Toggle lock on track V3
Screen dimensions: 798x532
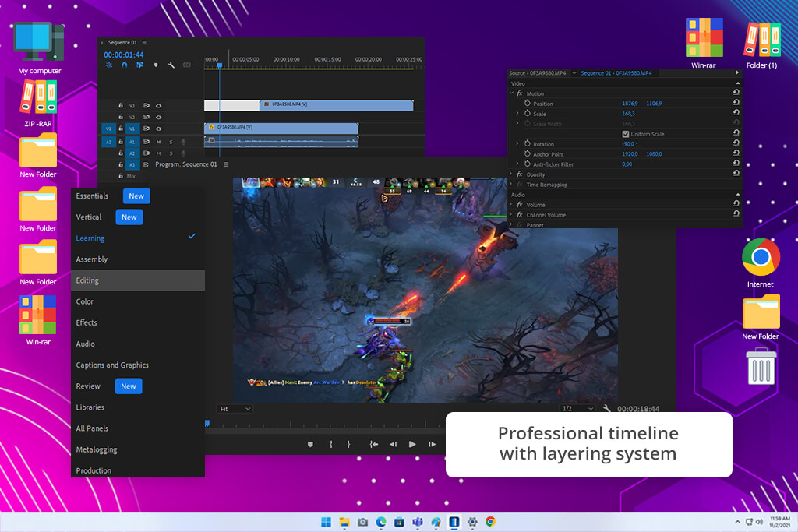click(x=121, y=106)
